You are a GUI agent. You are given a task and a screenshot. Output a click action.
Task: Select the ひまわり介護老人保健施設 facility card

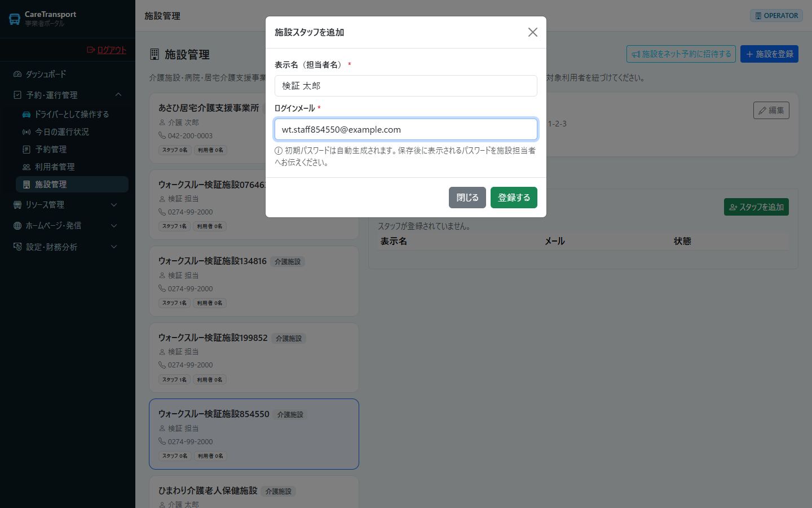pyautogui.click(x=254, y=492)
